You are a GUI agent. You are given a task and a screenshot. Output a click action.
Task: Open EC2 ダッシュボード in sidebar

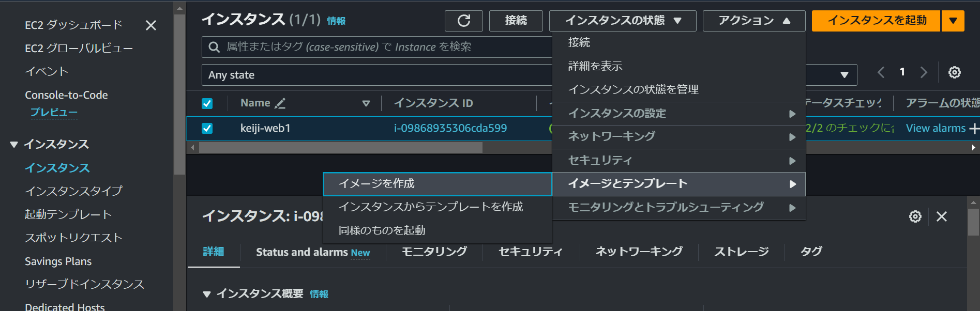[73, 25]
